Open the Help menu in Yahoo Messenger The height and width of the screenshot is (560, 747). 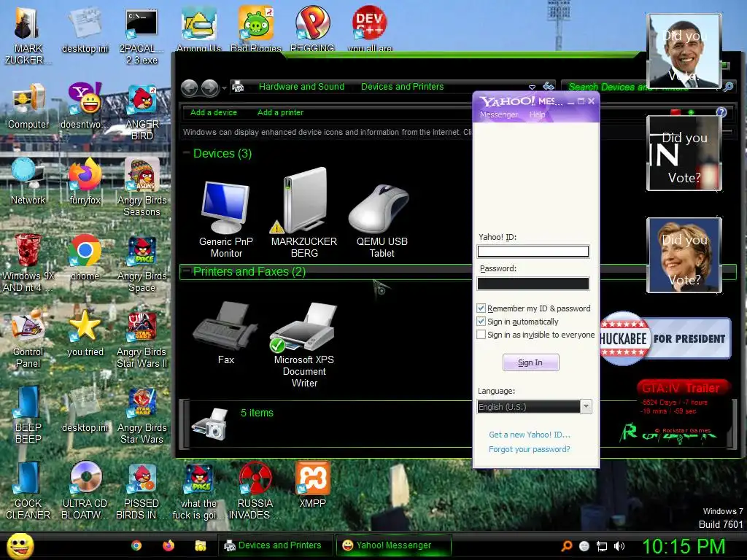point(537,114)
